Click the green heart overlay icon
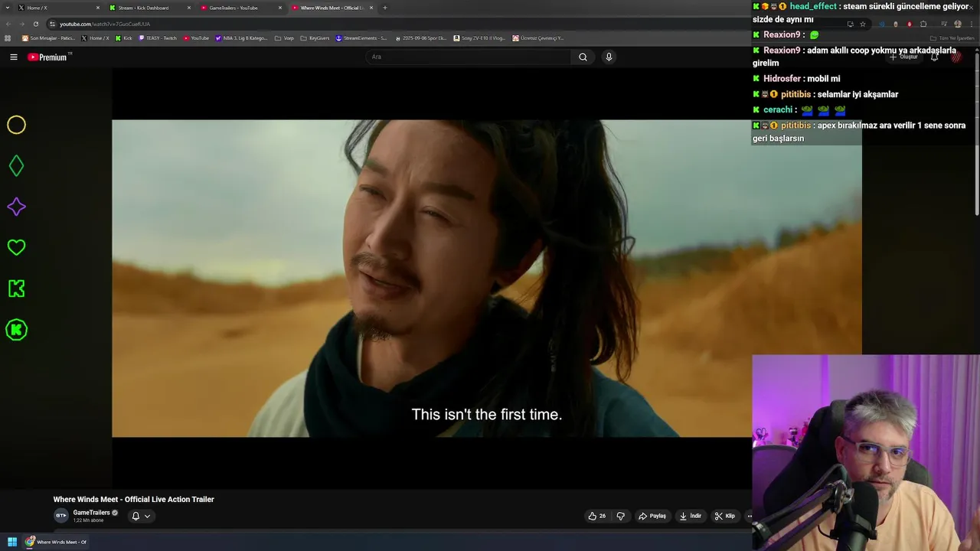Screen dimensions: 980x551 click(16, 247)
